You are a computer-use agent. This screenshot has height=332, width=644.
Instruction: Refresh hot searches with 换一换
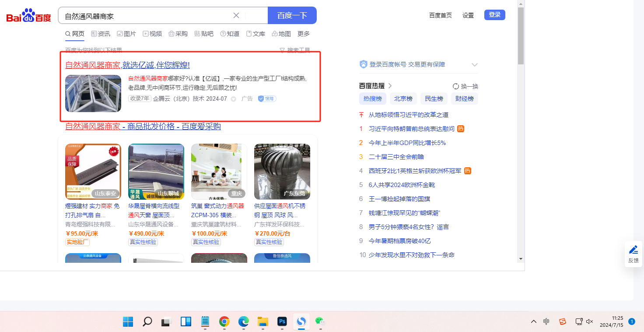pyautogui.click(x=465, y=86)
